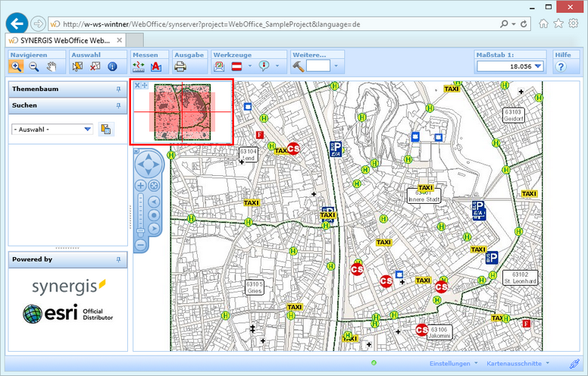Click the identify info tool
Screen dimensions: 588x376
(112, 67)
